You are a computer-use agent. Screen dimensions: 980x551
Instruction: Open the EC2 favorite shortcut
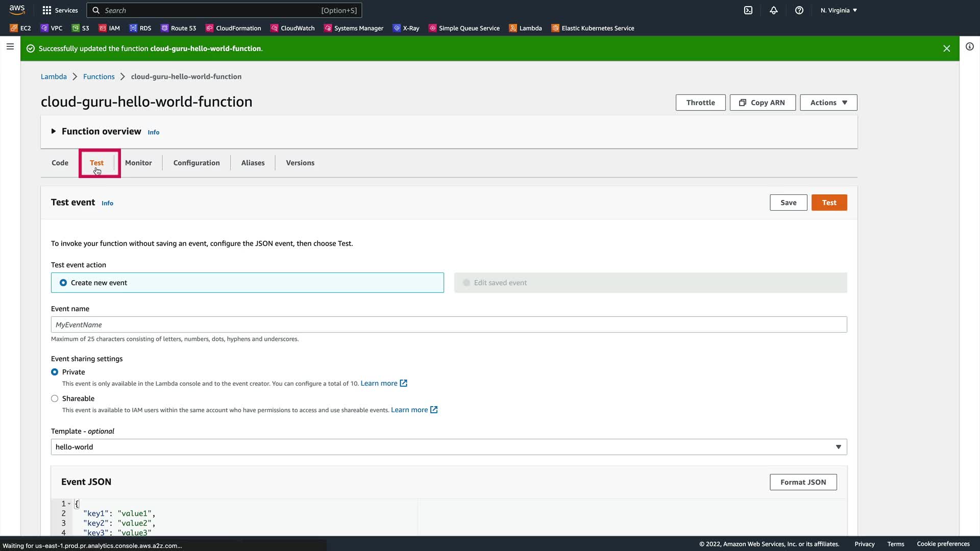[x=20, y=28]
